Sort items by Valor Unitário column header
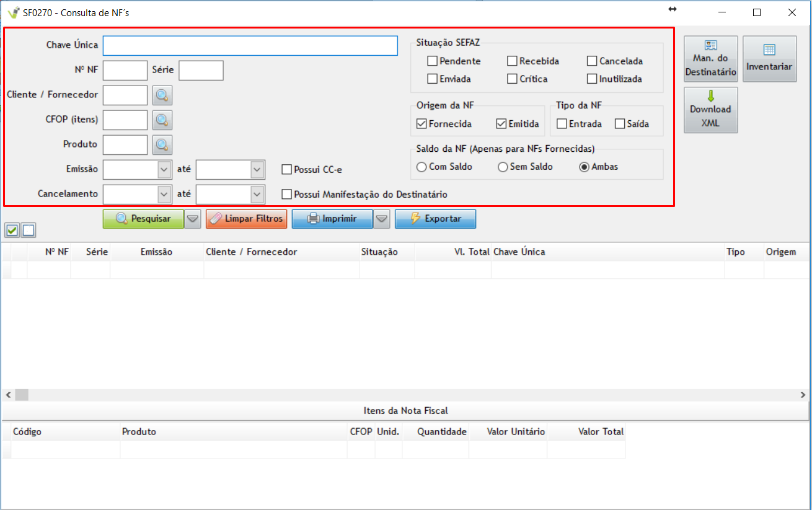 pyautogui.click(x=508, y=432)
